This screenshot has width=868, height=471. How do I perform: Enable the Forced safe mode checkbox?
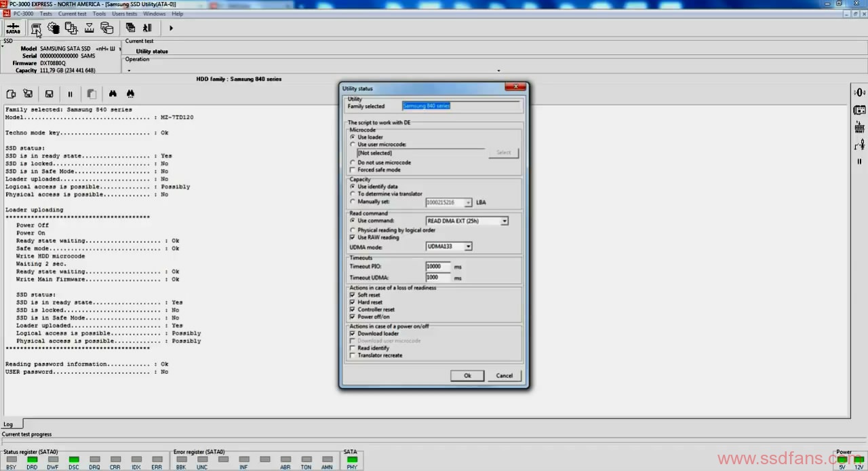click(x=374, y=170)
